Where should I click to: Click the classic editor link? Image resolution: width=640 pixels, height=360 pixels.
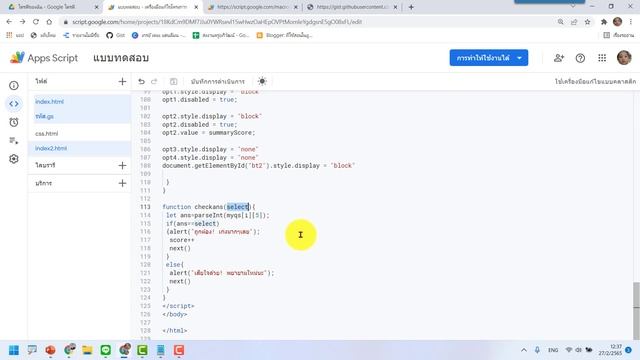(595, 82)
